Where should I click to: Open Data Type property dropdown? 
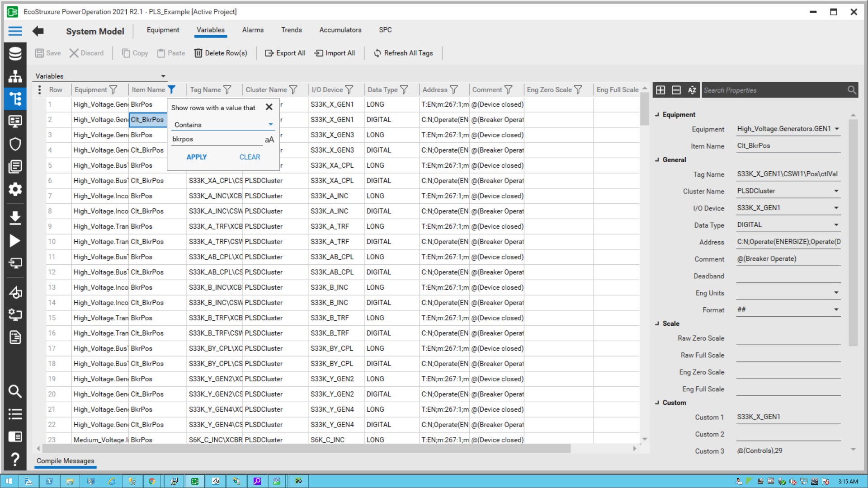836,225
